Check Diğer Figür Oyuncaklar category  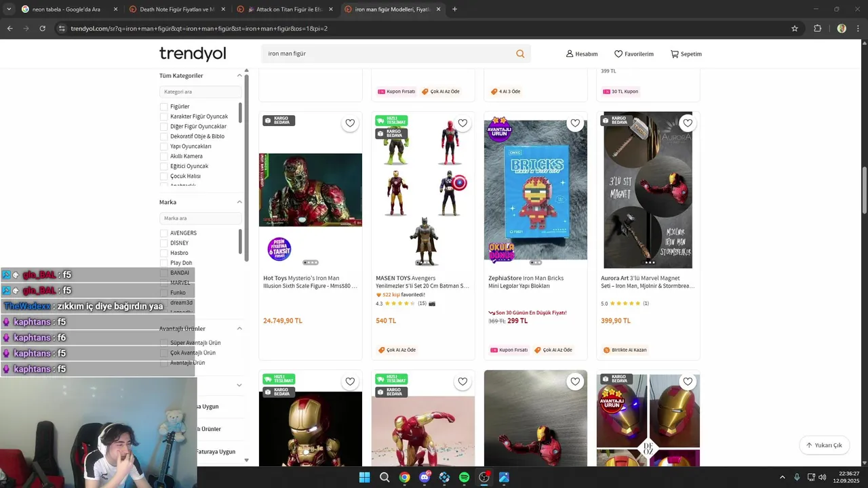pos(163,127)
